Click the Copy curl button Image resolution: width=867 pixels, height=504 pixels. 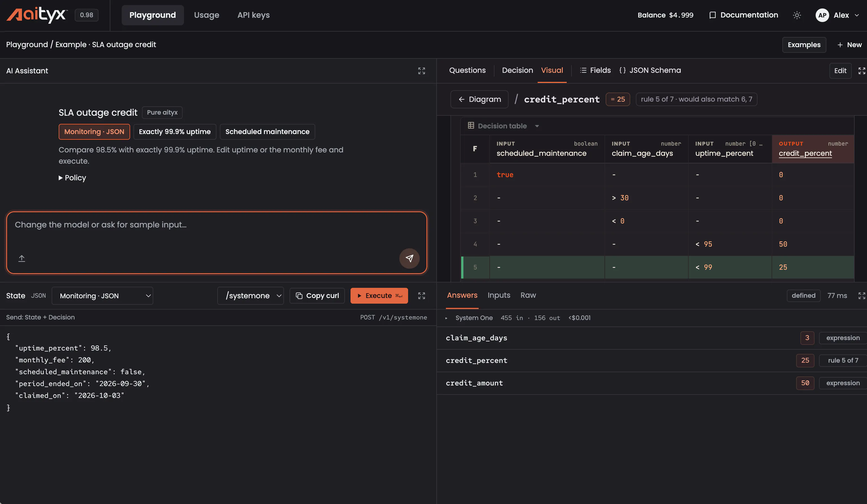click(x=317, y=296)
